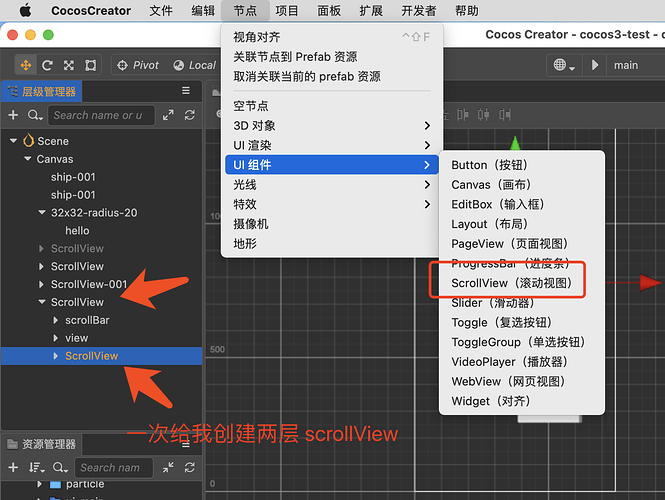Image resolution: width=665 pixels, height=500 pixels.
Task: Choose 取消关联当前的 prefab 资源
Action: [332, 76]
